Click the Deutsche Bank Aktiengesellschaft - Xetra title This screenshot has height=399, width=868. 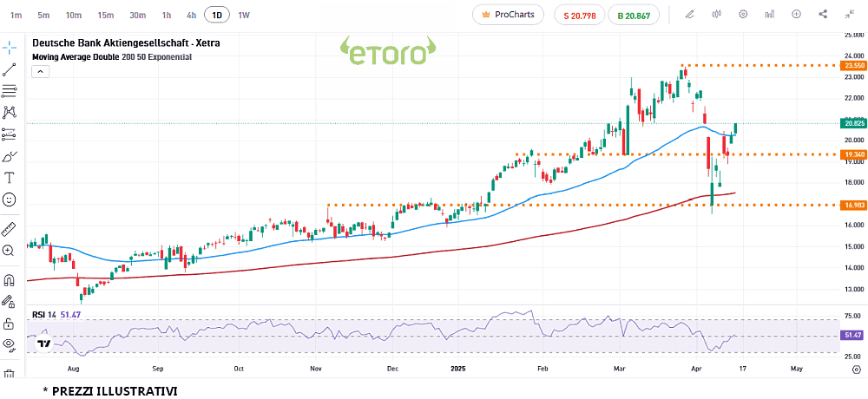tap(126, 43)
